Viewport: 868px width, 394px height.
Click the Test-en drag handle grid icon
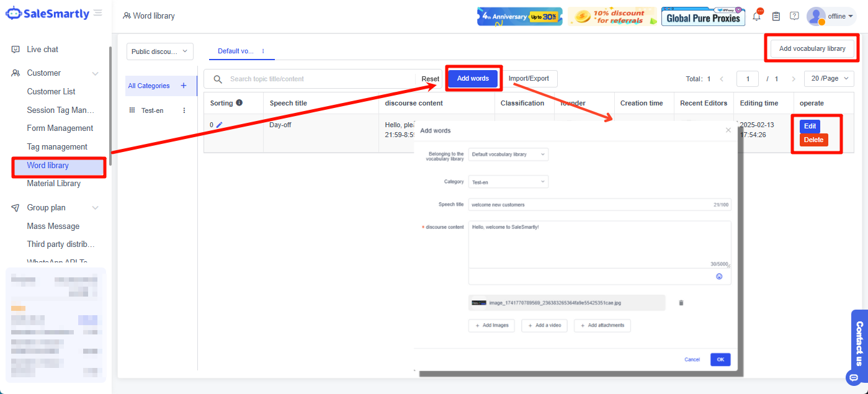132,110
